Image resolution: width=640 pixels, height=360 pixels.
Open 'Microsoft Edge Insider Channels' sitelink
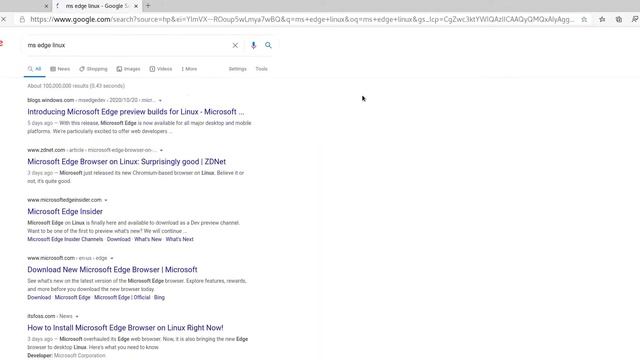65,239
